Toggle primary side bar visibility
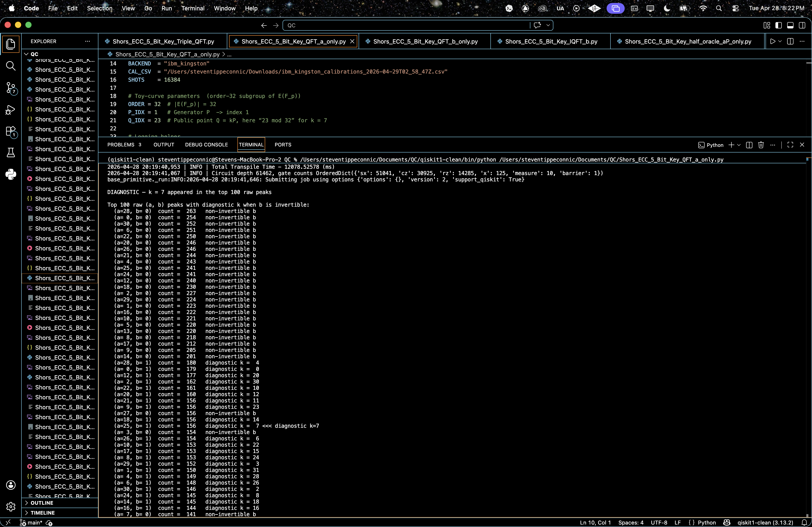The image size is (812, 527). pyautogui.click(x=779, y=25)
